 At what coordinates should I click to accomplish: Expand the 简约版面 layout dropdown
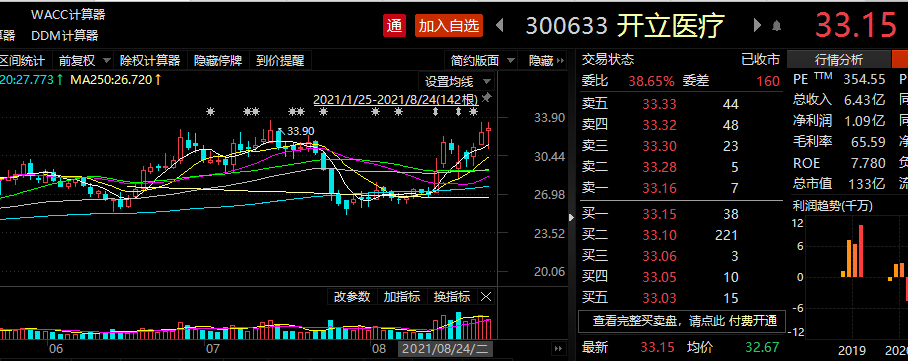[x=483, y=60]
